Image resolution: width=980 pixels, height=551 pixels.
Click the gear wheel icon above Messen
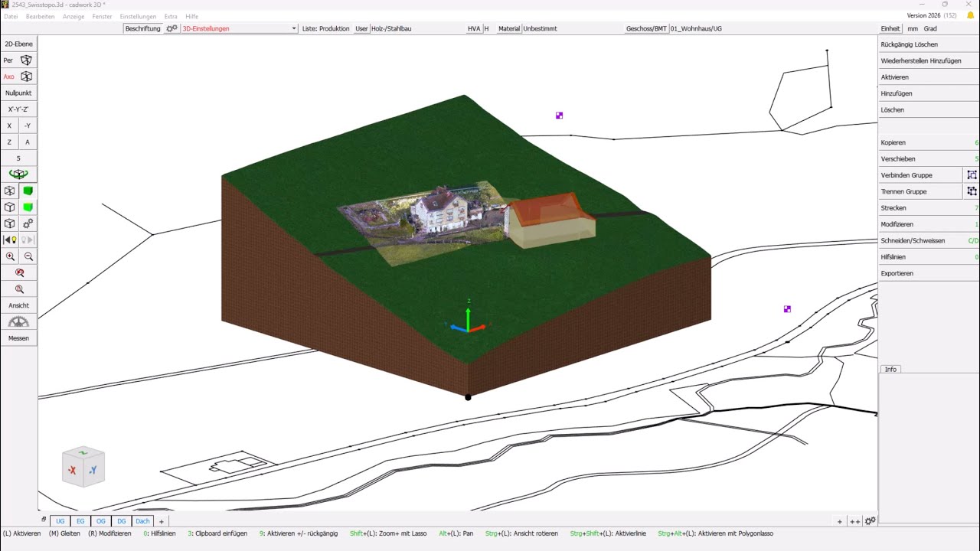pos(18,322)
